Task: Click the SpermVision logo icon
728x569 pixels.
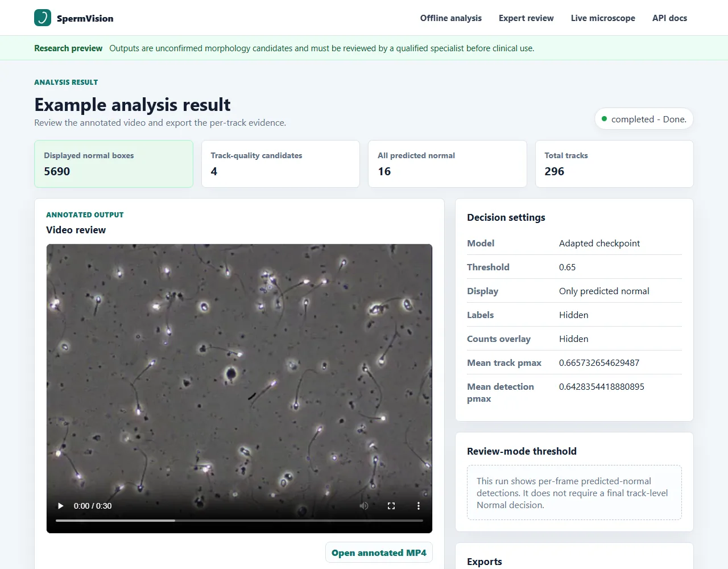Action: pyautogui.click(x=43, y=18)
